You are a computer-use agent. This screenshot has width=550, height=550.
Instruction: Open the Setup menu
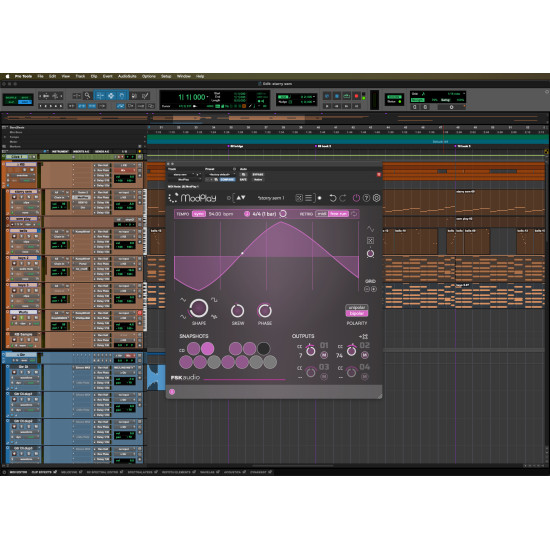pyautogui.click(x=166, y=76)
